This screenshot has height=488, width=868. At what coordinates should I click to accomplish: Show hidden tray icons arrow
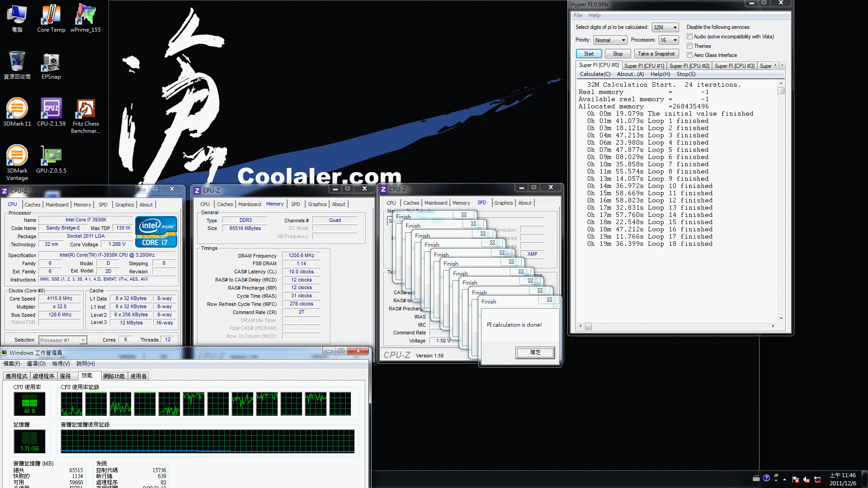coord(784,479)
